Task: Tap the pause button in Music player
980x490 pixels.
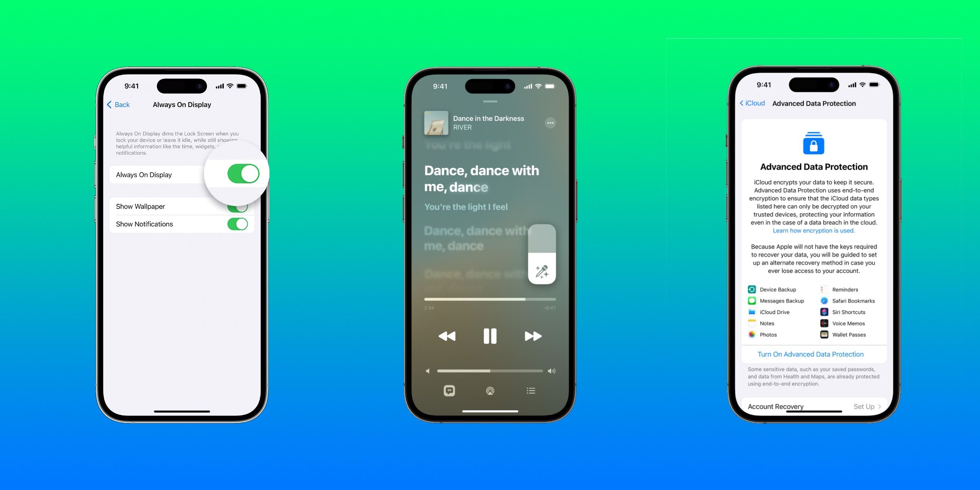Action: pyautogui.click(x=490, y=336)
